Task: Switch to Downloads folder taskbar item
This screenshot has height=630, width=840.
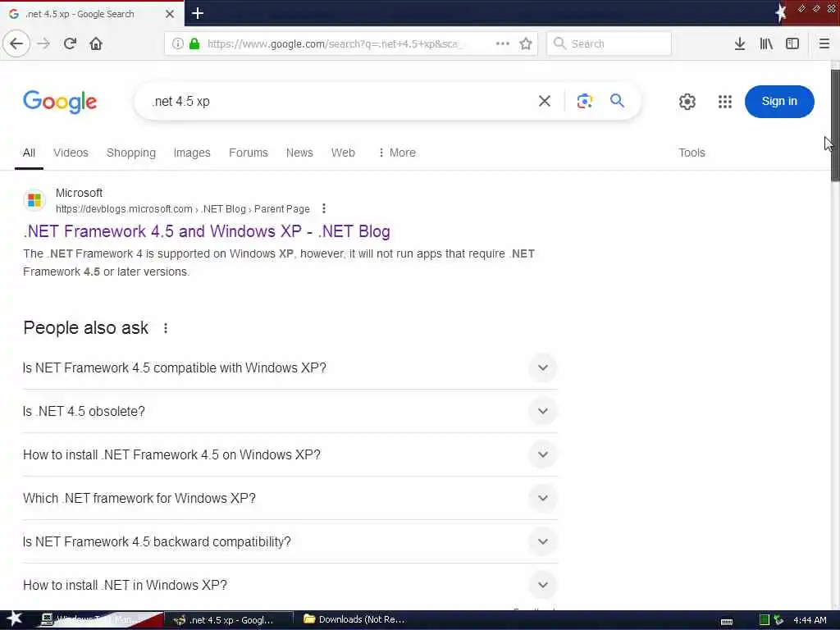Action: 355,619
